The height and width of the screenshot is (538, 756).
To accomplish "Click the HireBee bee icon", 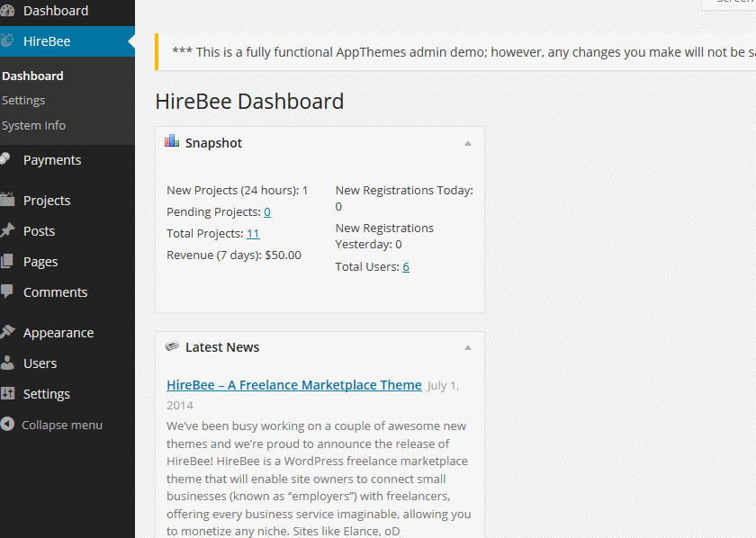I will coord(7,40).
